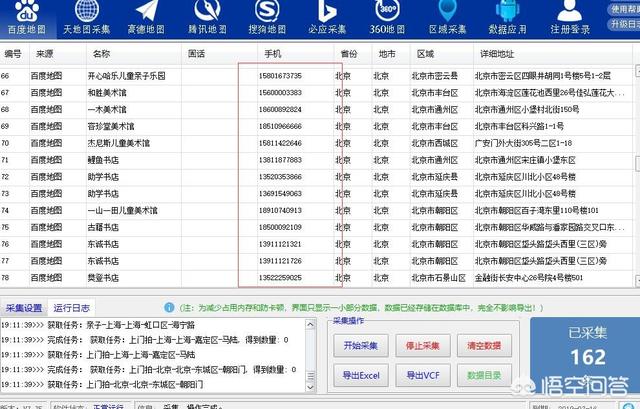Click phone number 15600003383
The width and height of the screenshot is (640, 409).
tap(280, 93)
